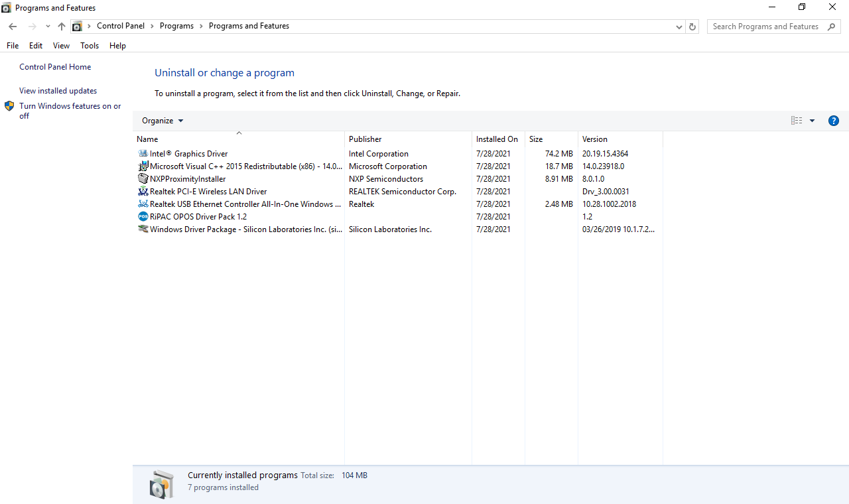The image size is (849, 504).
Task: Click the NXP Semiconductors publisher cell
Action: (x=386, y=179)
